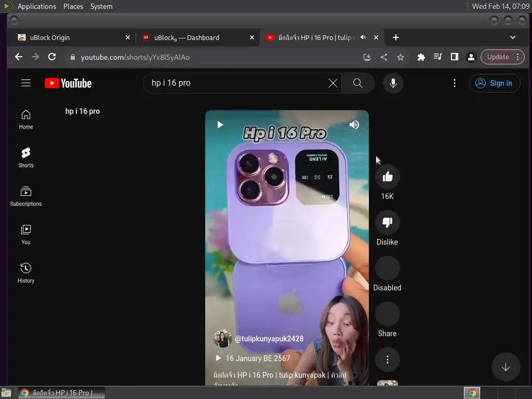Screen dimensions: 532x399
Task: Open History in the sidebar
Action: [26, 273]
